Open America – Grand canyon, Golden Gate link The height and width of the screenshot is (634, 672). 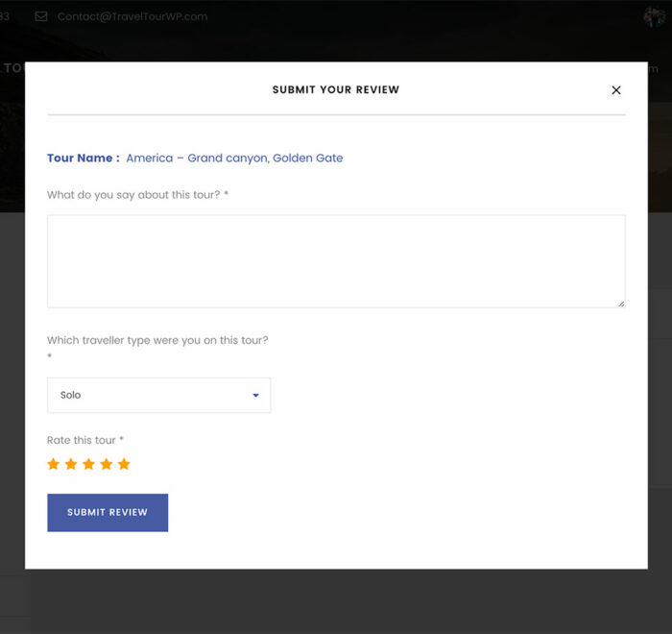point(234,158)
